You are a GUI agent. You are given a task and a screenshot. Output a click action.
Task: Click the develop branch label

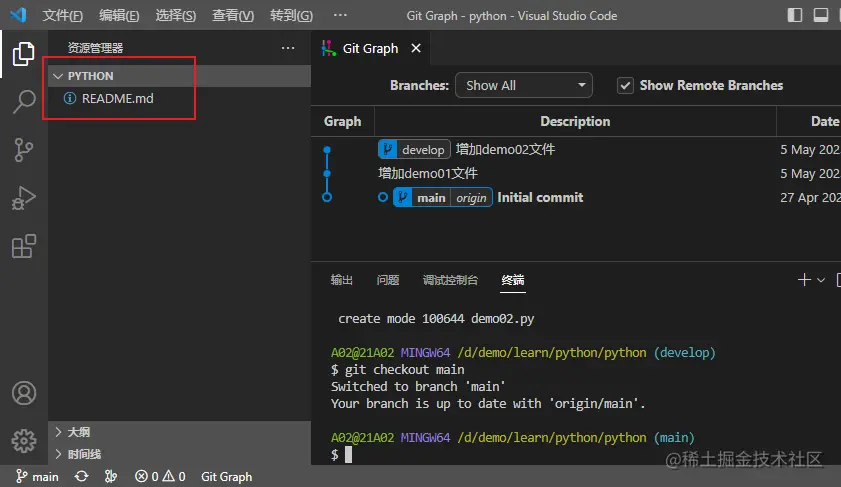tap(414, 150)
